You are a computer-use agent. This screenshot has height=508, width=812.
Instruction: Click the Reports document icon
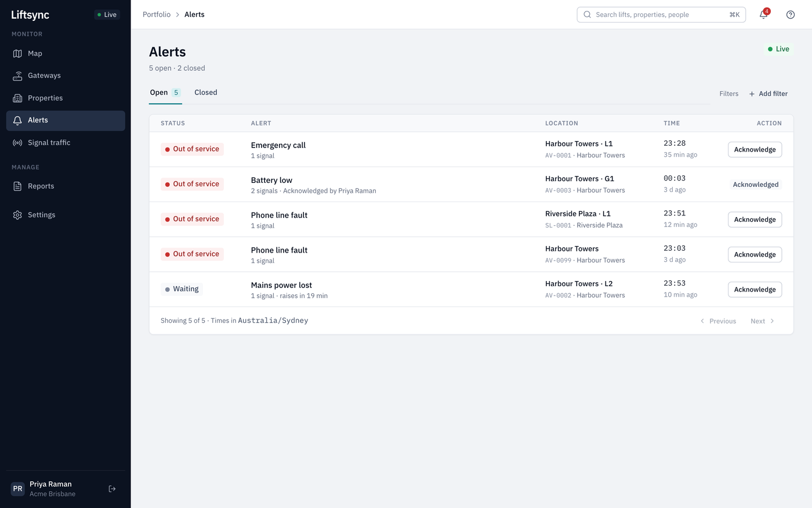pyautogui.click(x=17, y=186)
